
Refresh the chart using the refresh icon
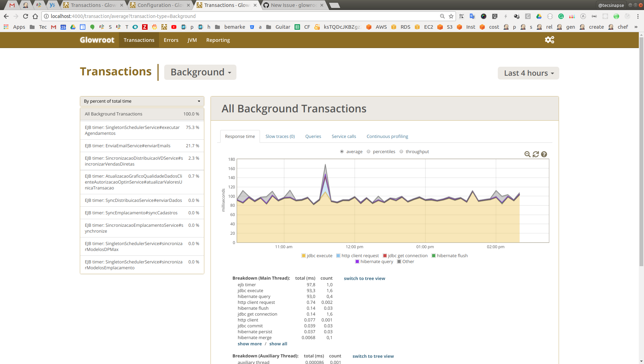536,154
